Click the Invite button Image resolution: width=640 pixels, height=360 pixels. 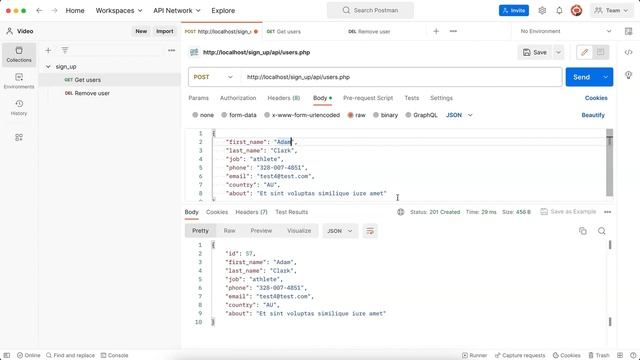[513, 11]
